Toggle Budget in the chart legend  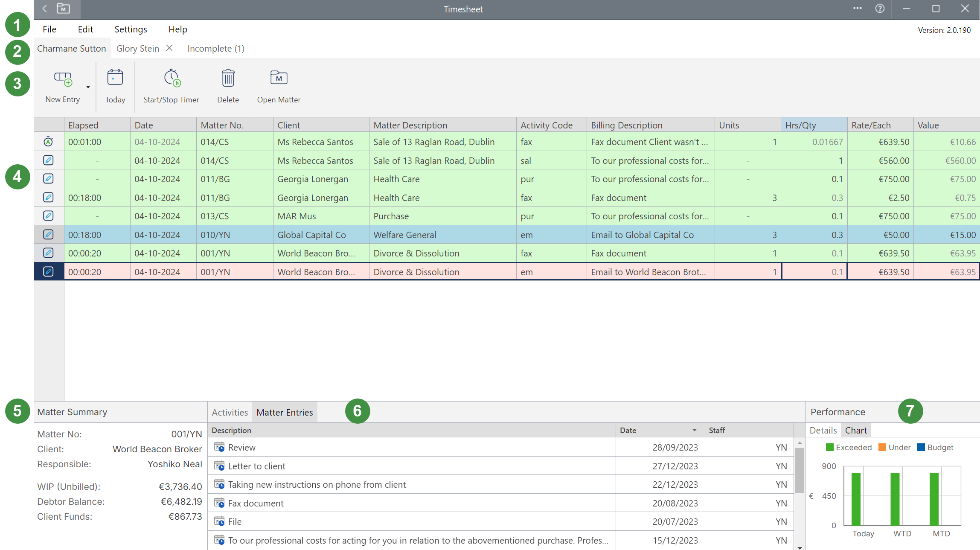[x=935, y=447]
